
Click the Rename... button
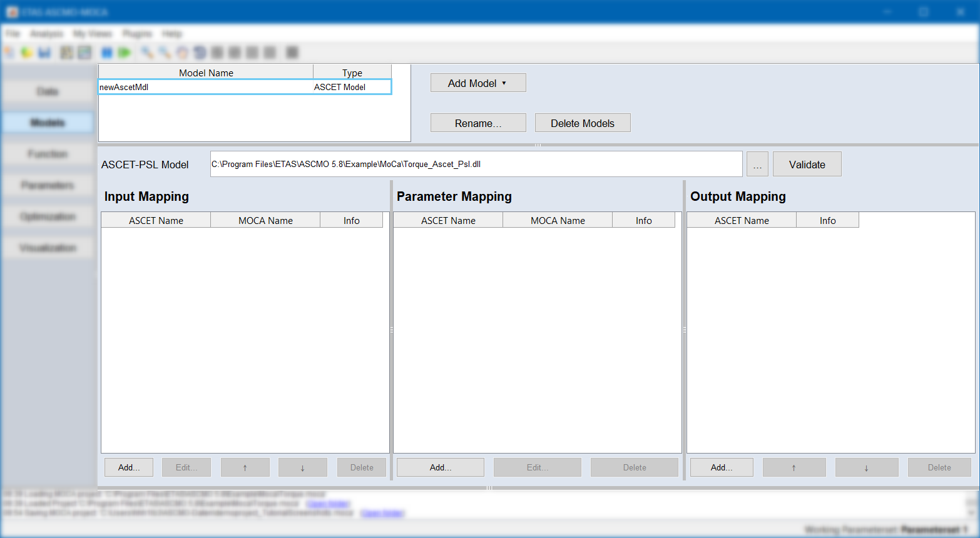pos(478,123)
